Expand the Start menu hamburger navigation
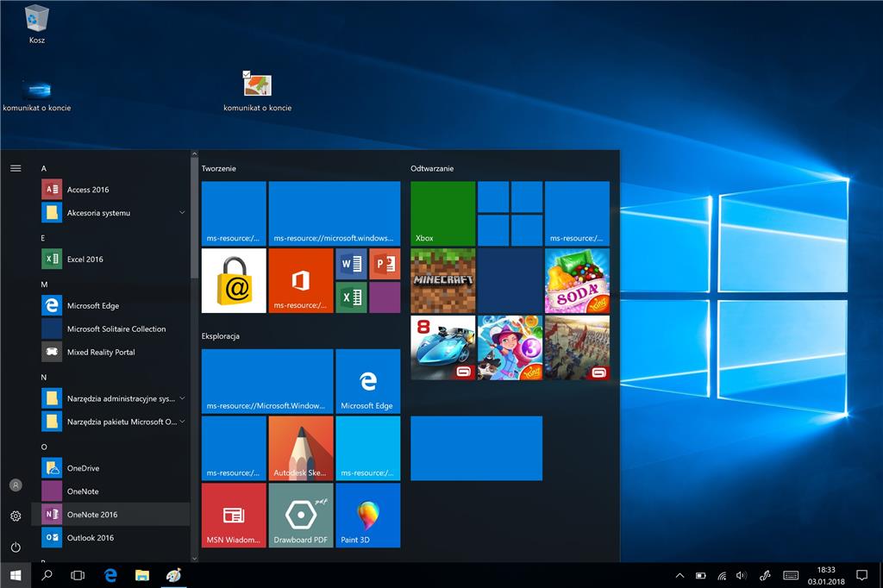883x588 pixels. tap(16, 168)
